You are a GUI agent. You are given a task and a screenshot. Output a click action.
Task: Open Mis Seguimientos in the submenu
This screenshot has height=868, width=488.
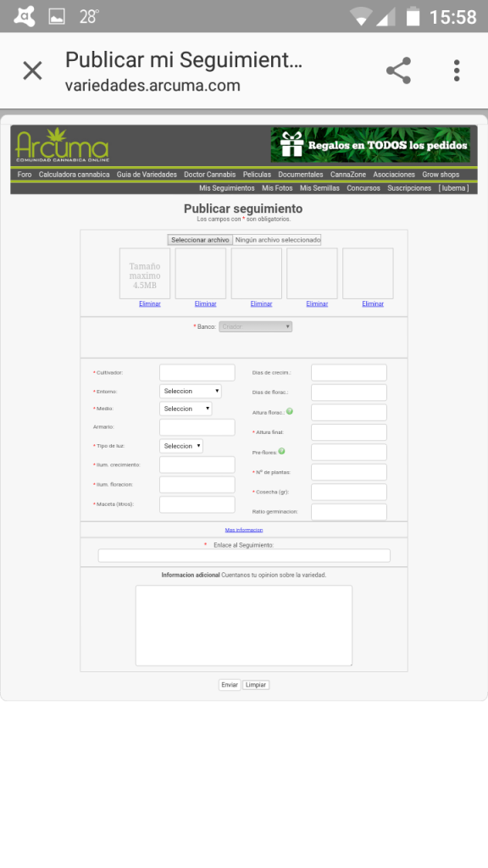[x=227, y=188]
